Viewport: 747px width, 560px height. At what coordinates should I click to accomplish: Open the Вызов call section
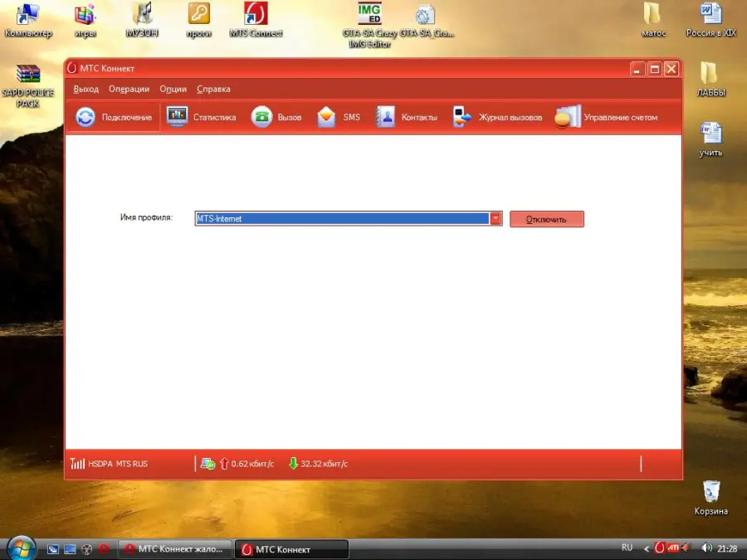276,117
